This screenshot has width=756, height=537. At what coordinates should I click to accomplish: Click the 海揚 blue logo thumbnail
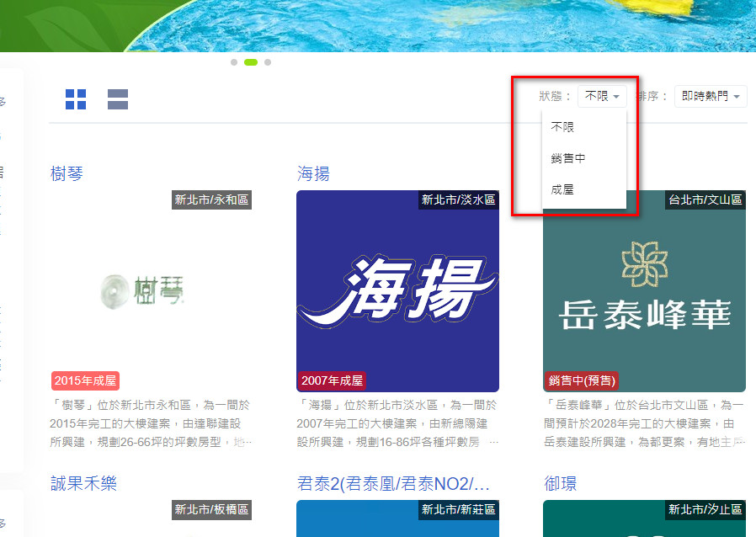pos(397,291)
